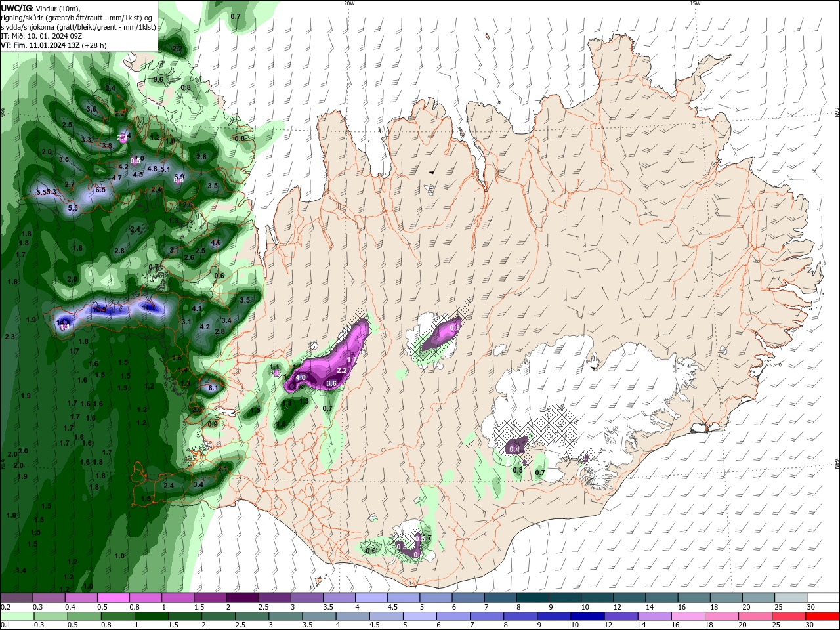
Task: Pick the palest green swatch between 0.1 and 0.3
Action: tap(16, 616)
